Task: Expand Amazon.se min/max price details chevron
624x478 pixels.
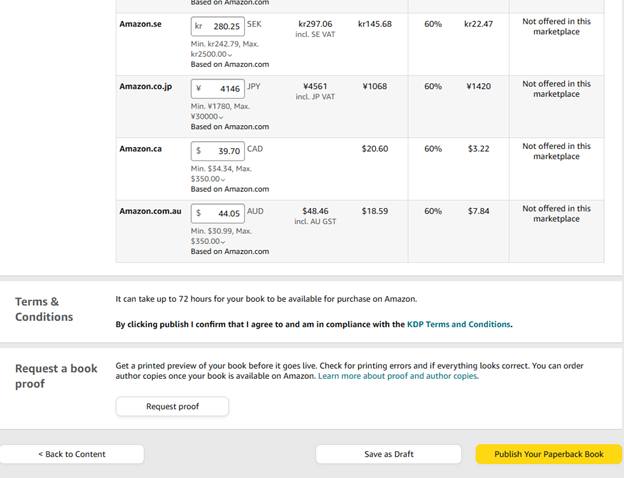Action: pos(230,55)
